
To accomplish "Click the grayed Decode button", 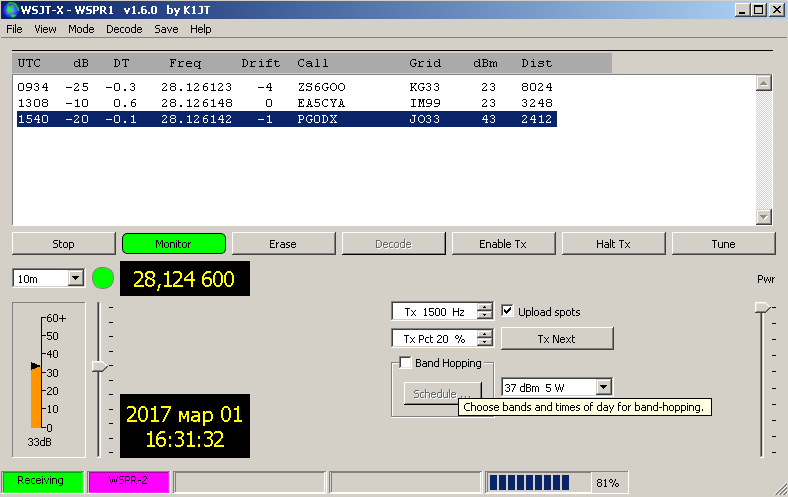I will click(x=393, y=244).
